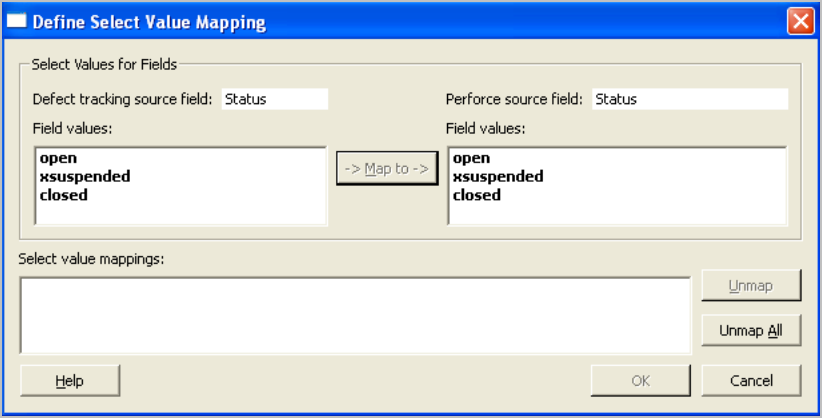Confirm with the OK button

(x=641, y=381)
